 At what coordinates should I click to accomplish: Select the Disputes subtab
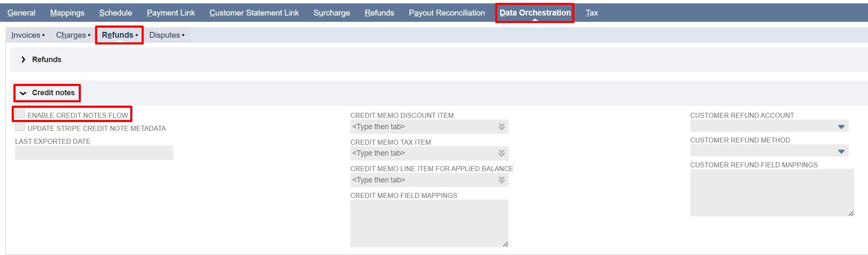pos(165,35)
